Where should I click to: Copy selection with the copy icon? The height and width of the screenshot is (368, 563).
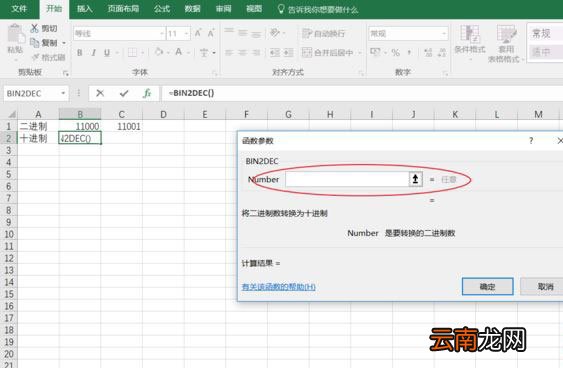(x=34, y=43)
